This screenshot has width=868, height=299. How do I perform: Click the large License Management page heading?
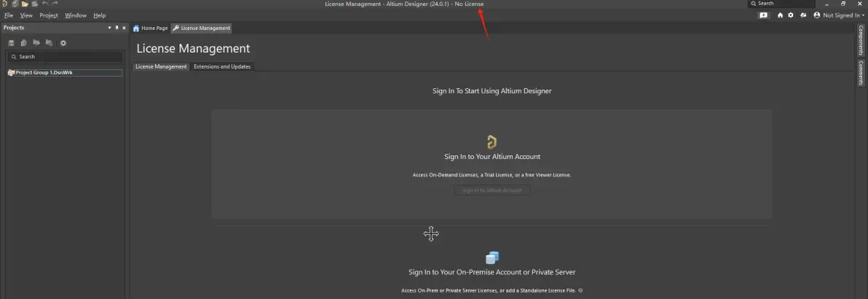[193, 49]
